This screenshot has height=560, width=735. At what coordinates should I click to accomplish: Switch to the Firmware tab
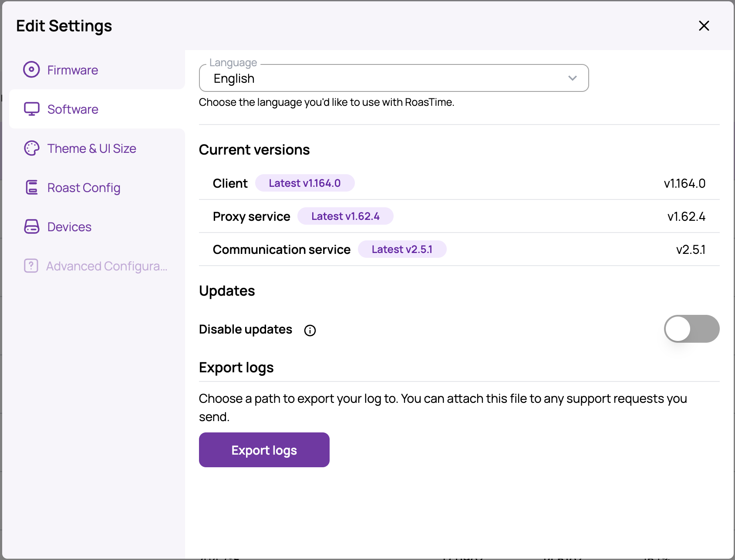pyautogui.click(x=73, y=70)
